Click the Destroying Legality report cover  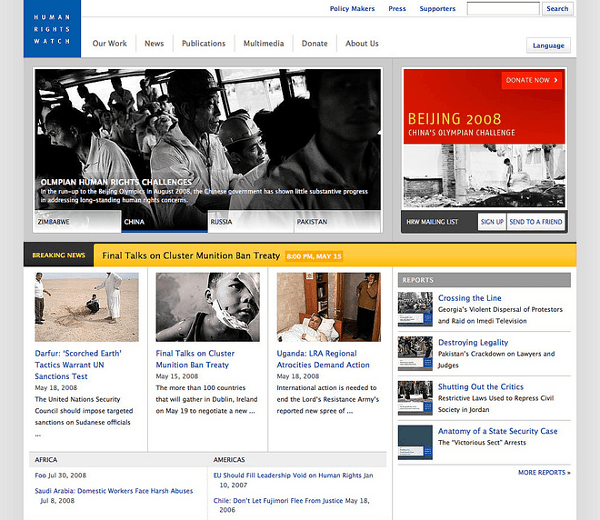(415, 354)
